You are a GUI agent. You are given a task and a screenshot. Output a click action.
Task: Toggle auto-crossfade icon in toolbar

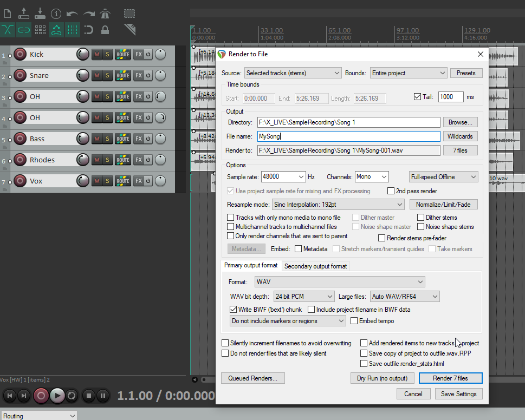click(8, 30)
